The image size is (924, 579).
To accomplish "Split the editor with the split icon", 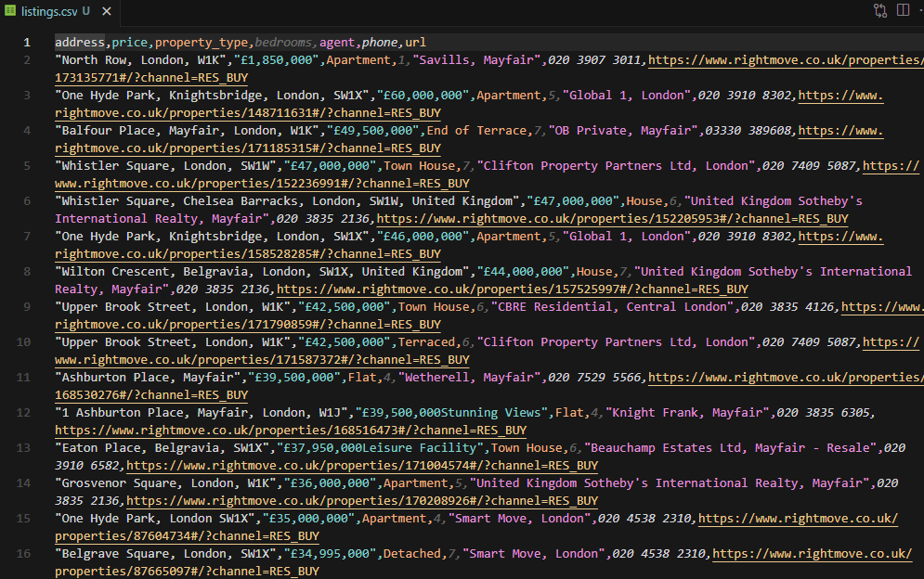I will click(902, 11).
